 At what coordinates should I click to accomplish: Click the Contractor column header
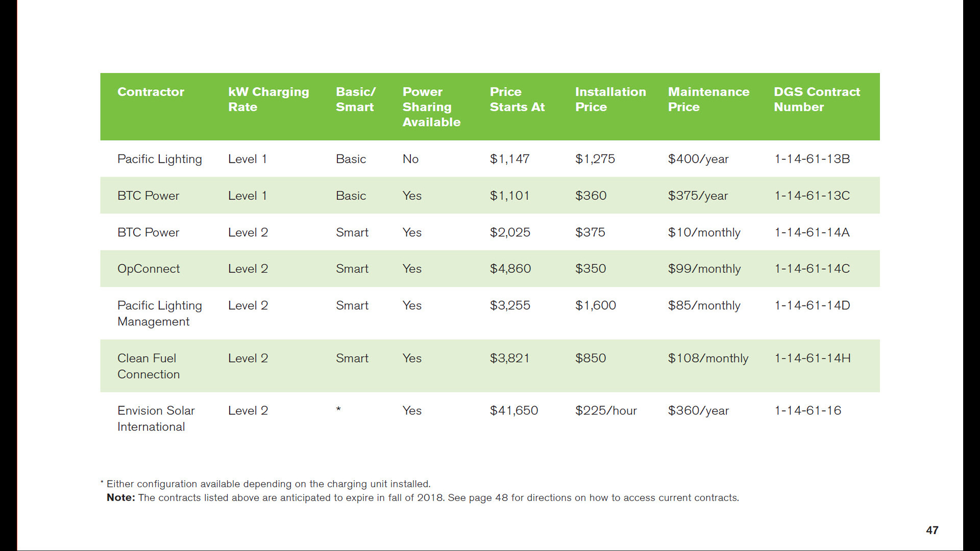(151, 92)
